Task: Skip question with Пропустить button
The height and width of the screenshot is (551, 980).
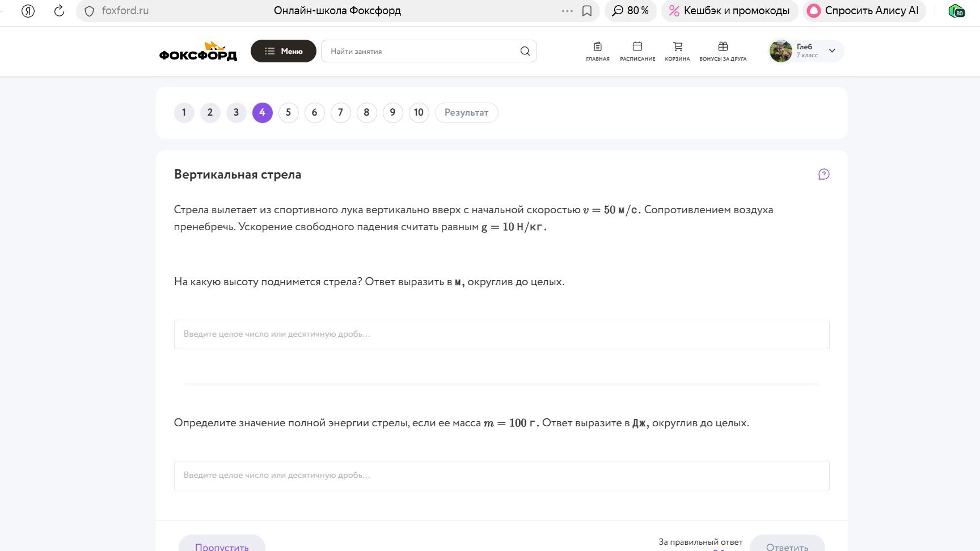Action: point(222,544)
